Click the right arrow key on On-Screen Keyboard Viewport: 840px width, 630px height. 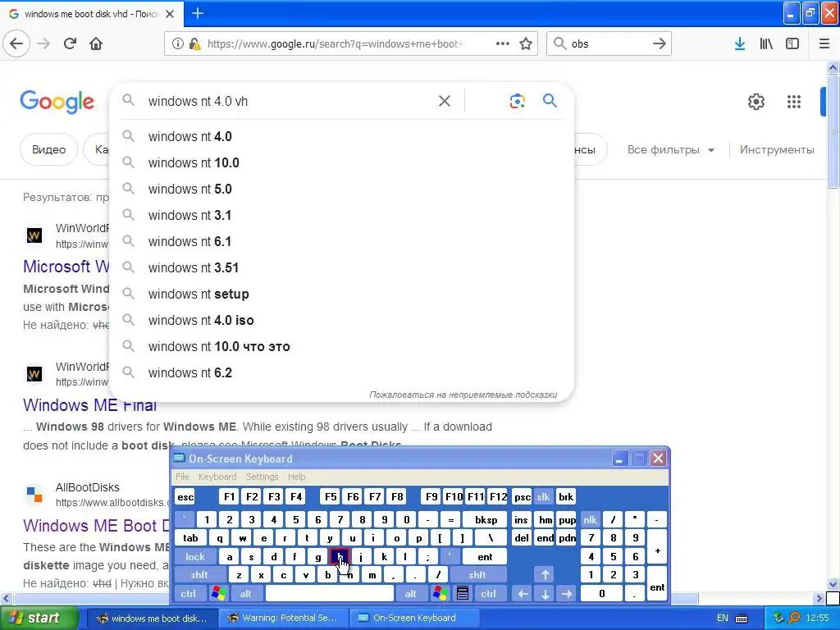567,594
